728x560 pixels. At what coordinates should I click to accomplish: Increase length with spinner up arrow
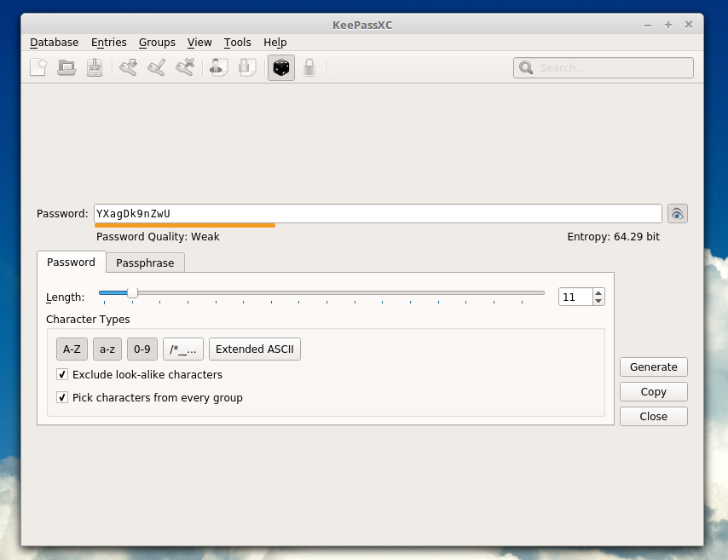pyautogui.click(x=598, y=293)
